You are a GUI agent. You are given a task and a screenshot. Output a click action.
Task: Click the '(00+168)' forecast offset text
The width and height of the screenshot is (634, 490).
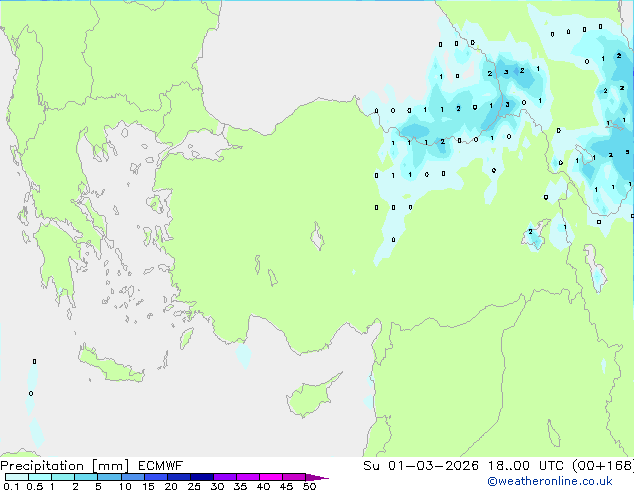click(603, 466)
